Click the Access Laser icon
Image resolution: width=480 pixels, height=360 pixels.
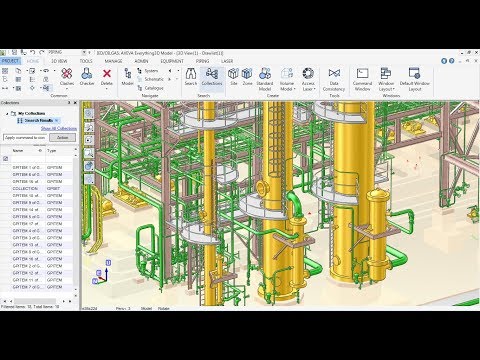click(308, 73)
